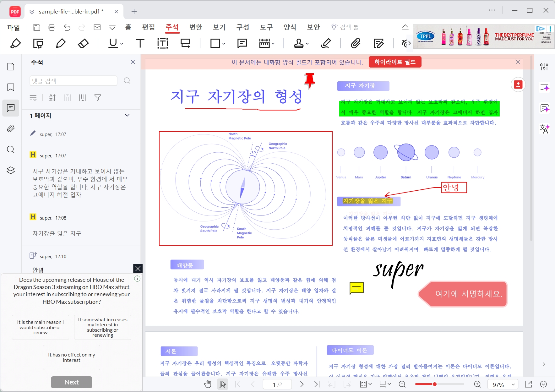
Task: Select the underline annotation tool
Action: tap(113, 43)
